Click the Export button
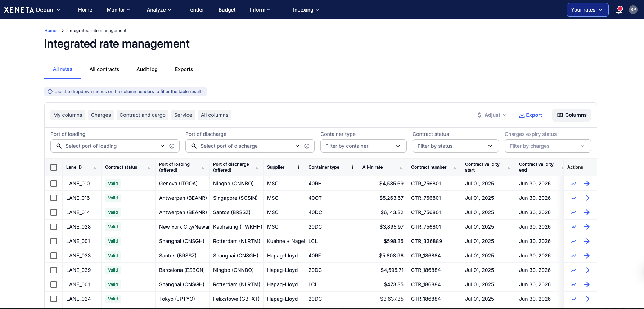The height and width of the screenshot is (309, 644). pos(530,115)
